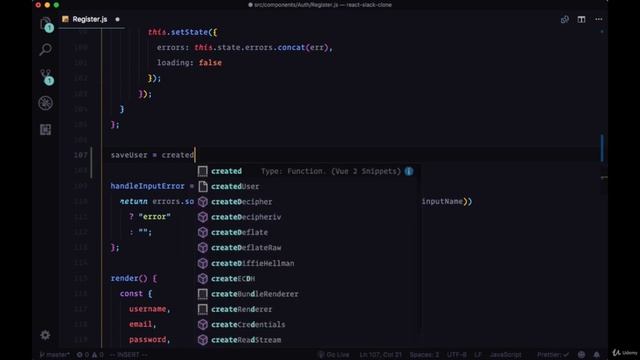Open the editor More Actions ellipsis
Screen dimensions: 640x360
coord(598,19)
